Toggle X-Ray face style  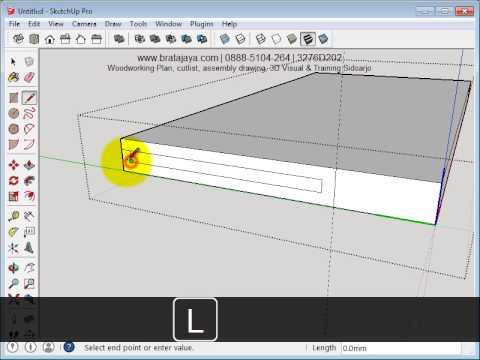click(x=225, y=39)
